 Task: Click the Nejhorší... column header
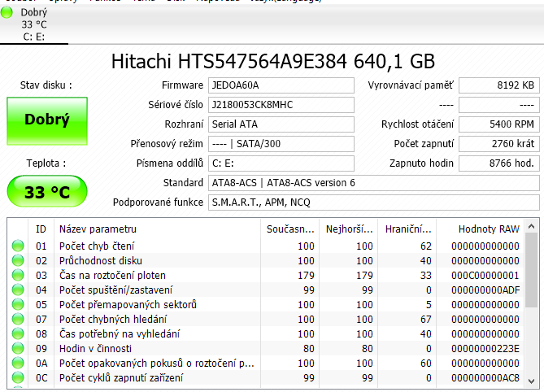[x=348, y=229]
